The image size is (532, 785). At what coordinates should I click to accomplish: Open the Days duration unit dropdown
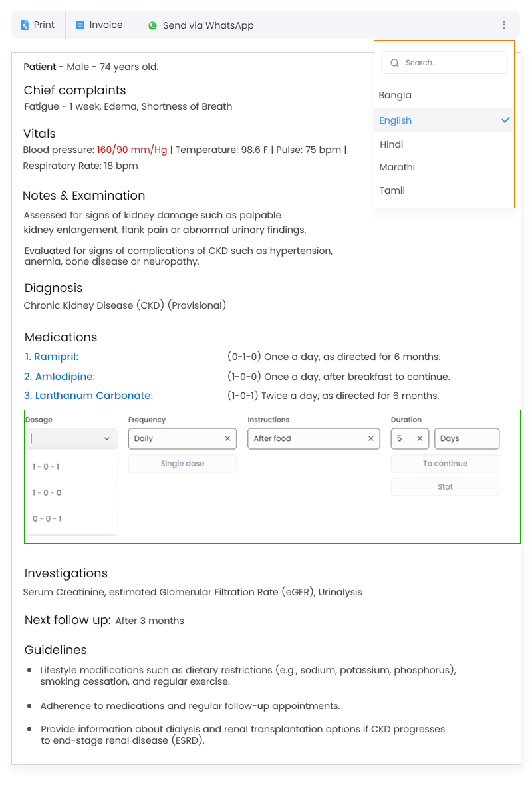pos(466,438)
